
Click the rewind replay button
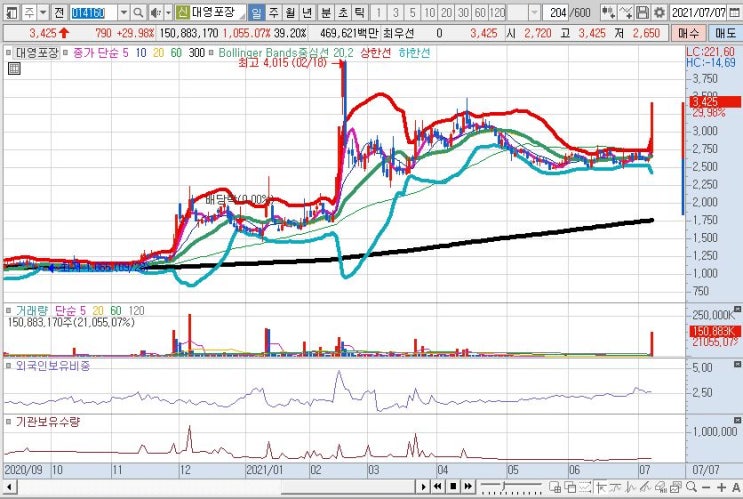click(438, 487)
